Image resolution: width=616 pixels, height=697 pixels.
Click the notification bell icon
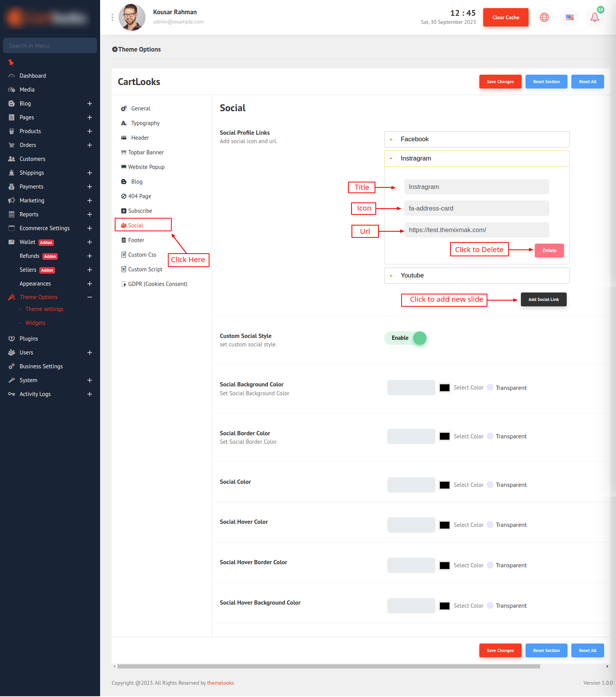pos(594,17)
